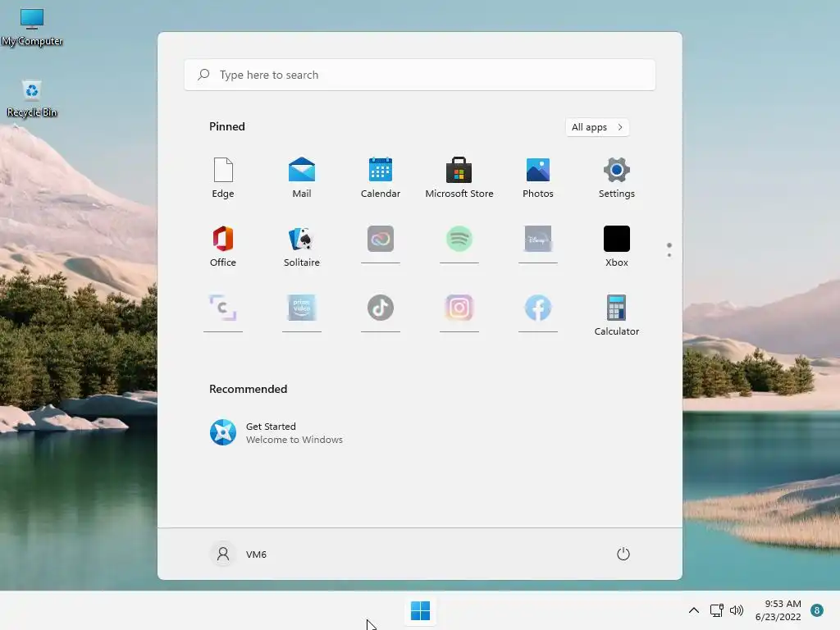Click the pinned apps page dots indicator

coord(669,249)
